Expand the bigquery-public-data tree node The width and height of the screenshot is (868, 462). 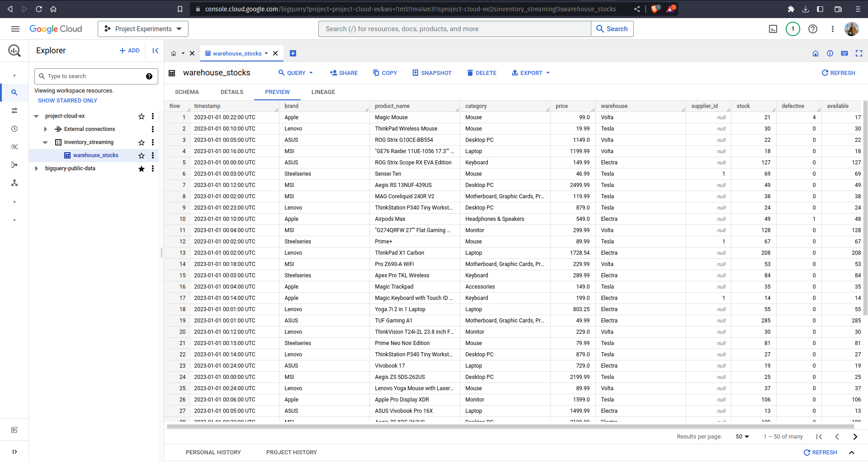pos(37,168)
